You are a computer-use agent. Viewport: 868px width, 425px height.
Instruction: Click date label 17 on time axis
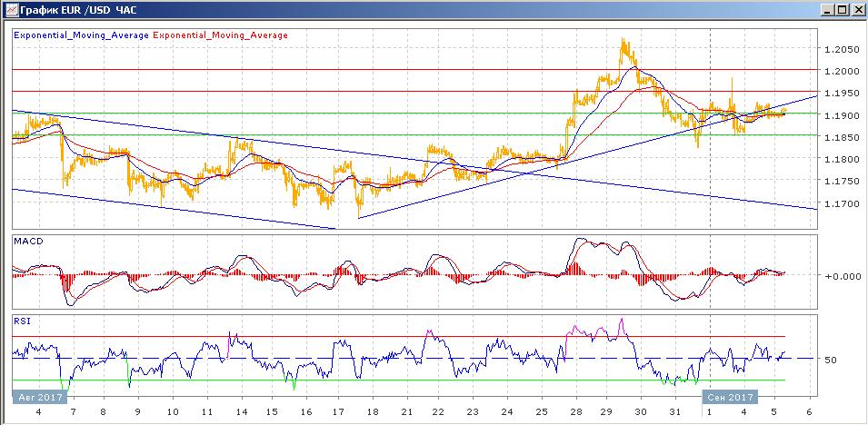click(338, 412)
